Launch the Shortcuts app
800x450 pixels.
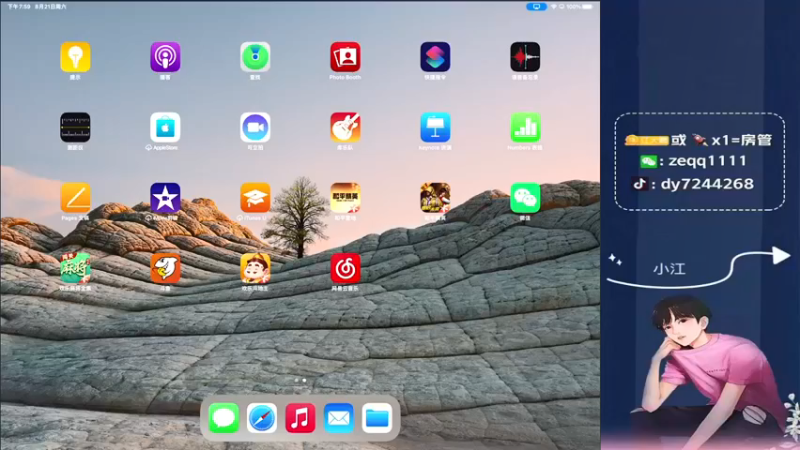coord(435,57)
